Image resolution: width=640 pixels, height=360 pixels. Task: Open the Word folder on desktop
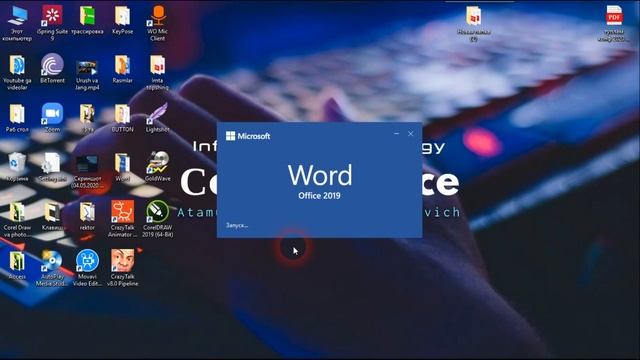tap(122, 167)
